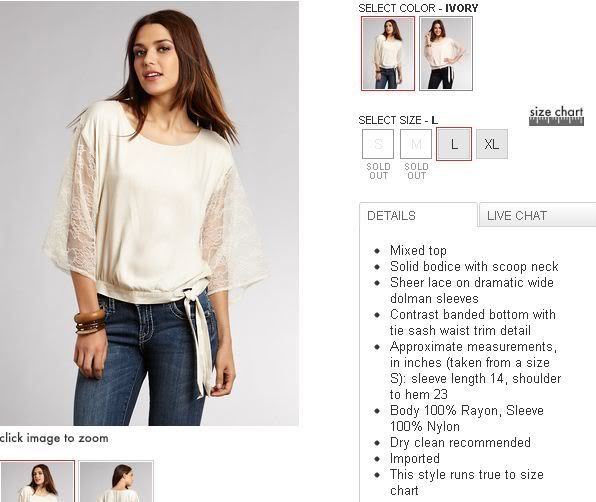Click the 'click image to zoom' text

[x=54, y=438]
